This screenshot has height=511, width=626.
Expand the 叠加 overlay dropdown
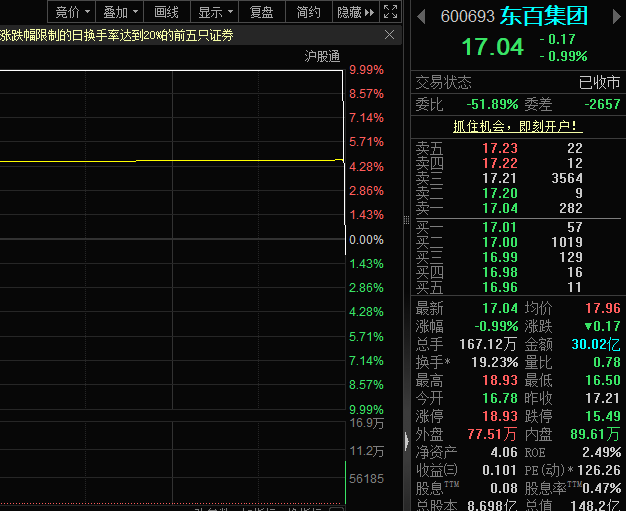(120, 12)
